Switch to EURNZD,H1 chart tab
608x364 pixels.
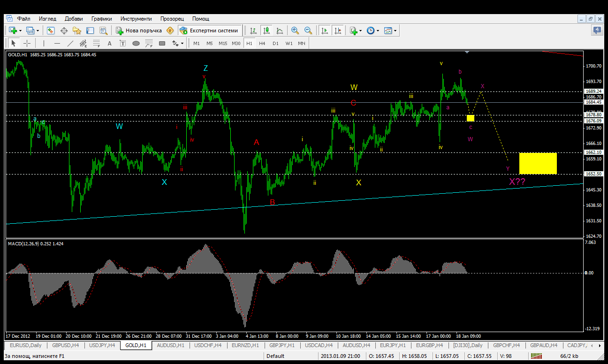pyautogui.click(x=245, y=345)
